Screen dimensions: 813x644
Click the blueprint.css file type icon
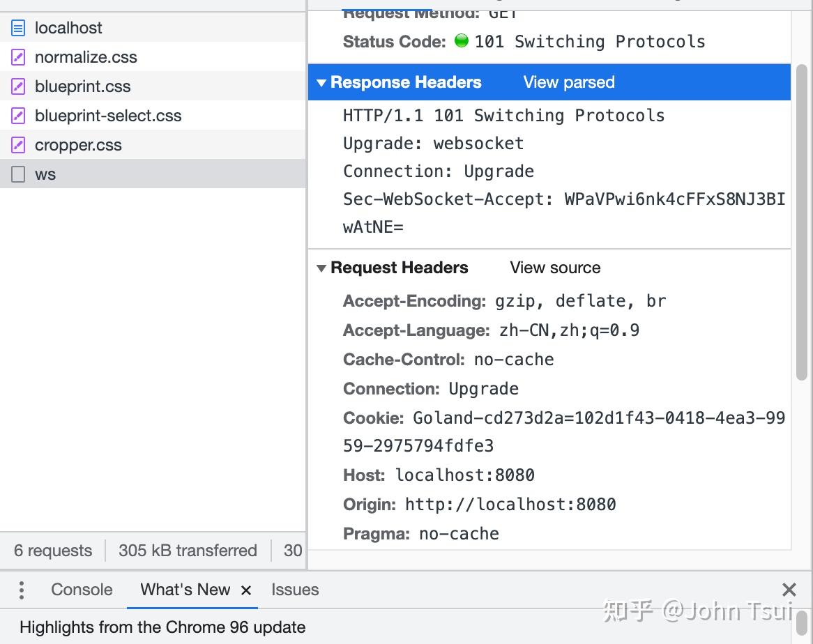coord(17,86)
